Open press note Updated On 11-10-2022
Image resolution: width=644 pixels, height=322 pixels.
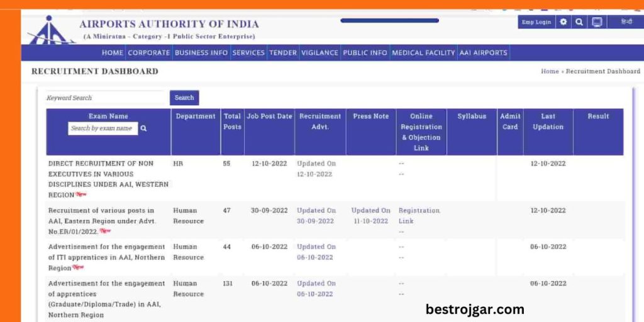pos(370,216)
